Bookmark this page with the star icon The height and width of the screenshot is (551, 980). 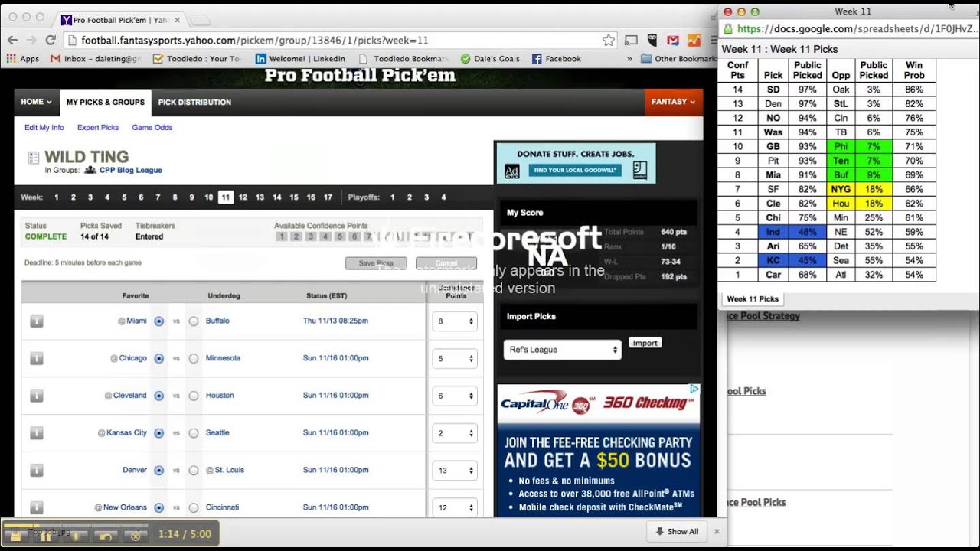pyautogui.click(x=609, y=41)
